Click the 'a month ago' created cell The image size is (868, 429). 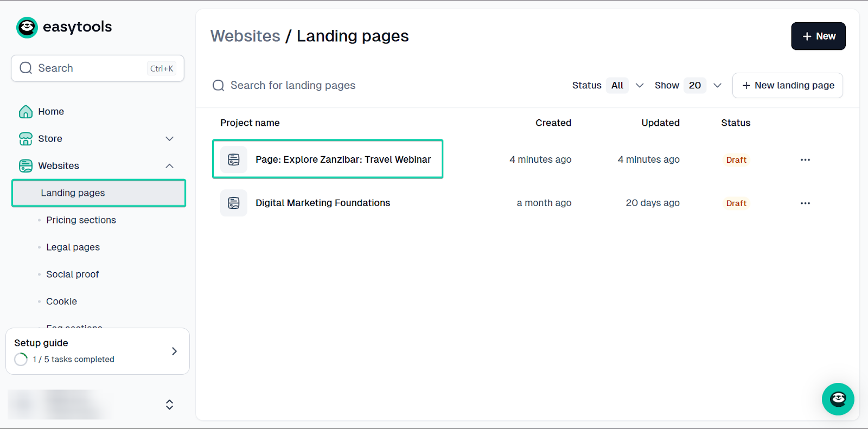click(x=544, y=203)
